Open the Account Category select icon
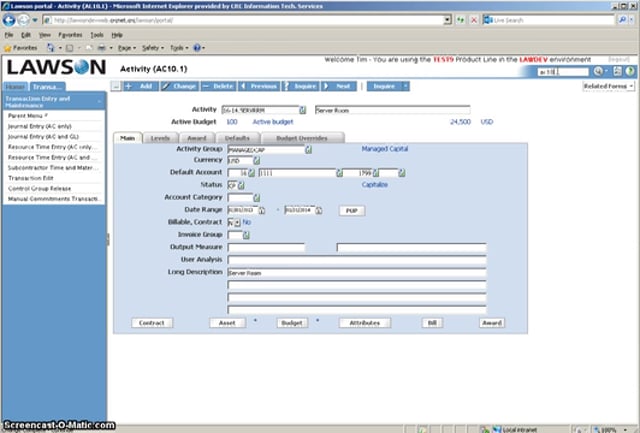Image resolution: width=640 pixels, height=433 pixels. [256, 198]
